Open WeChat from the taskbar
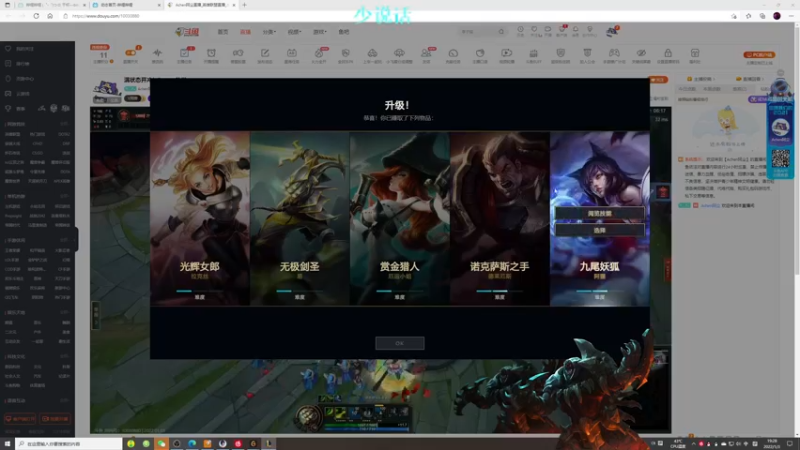The height and width of the screenshot is (450, 800). [161, 444]
